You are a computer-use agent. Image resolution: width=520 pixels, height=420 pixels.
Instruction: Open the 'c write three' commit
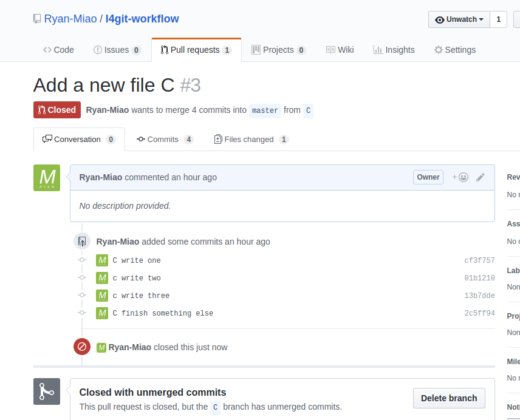[141, 296]
